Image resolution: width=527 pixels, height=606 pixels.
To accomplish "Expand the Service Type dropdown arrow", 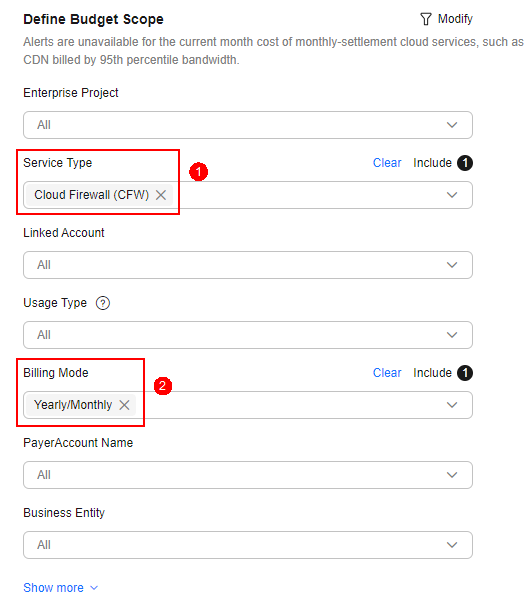I will click(452, 195).
